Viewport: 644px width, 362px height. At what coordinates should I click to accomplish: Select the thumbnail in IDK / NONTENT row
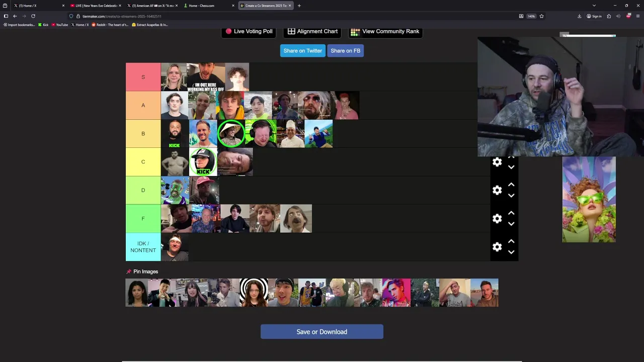coord(175,247)
